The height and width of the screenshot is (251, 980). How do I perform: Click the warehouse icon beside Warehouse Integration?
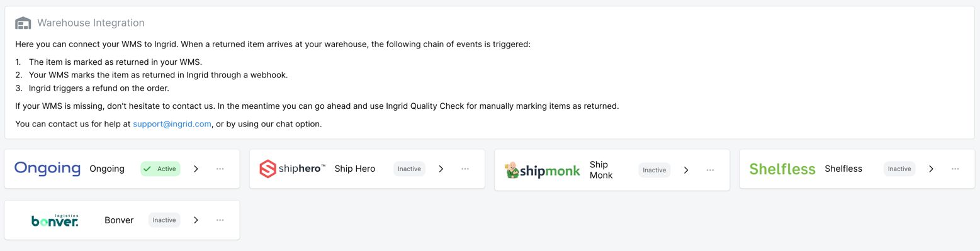[23, 23]
